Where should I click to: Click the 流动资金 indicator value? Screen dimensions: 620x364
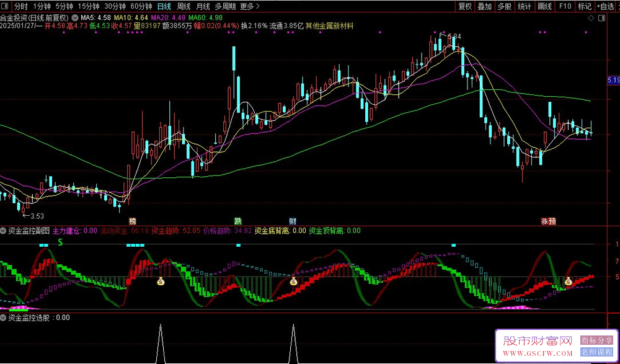pyautogui.click(x=125, y=230)
